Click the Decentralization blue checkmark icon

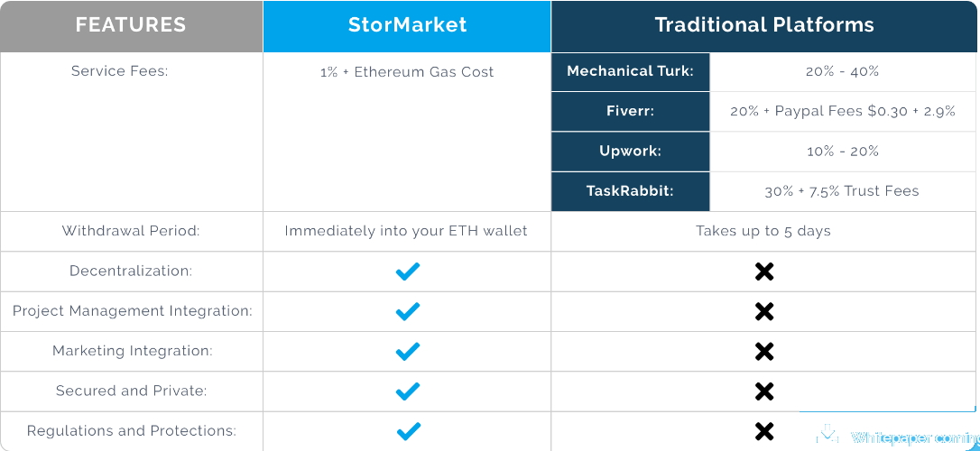[x=408, y=272]
